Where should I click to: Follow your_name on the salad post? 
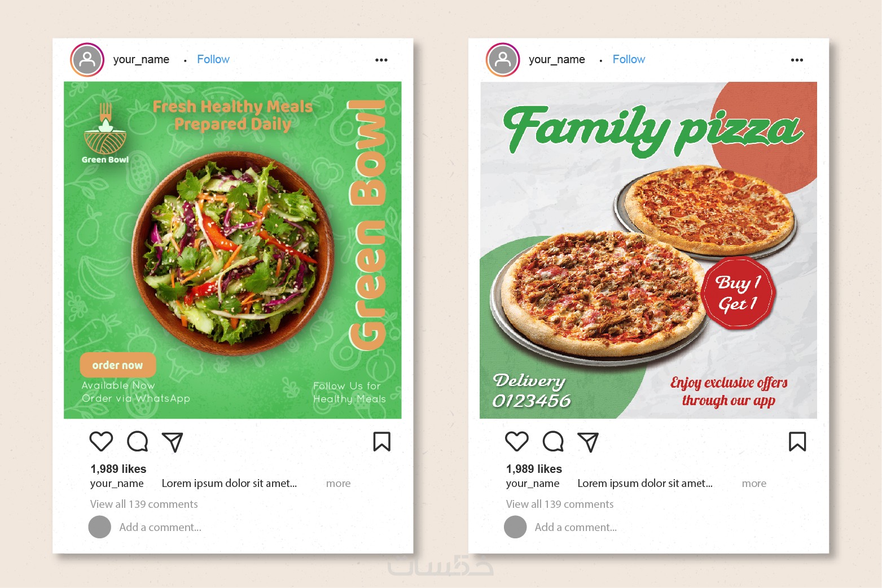[x=213, y=59]
